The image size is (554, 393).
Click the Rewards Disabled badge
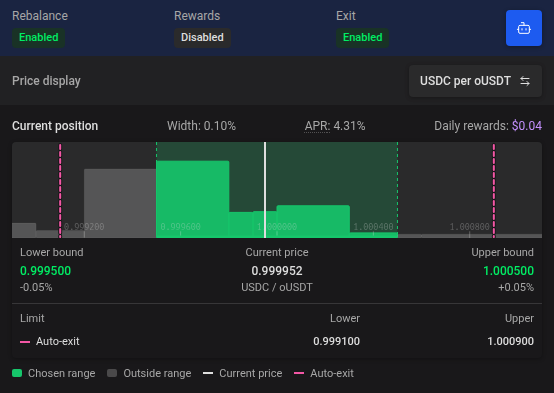202,37
